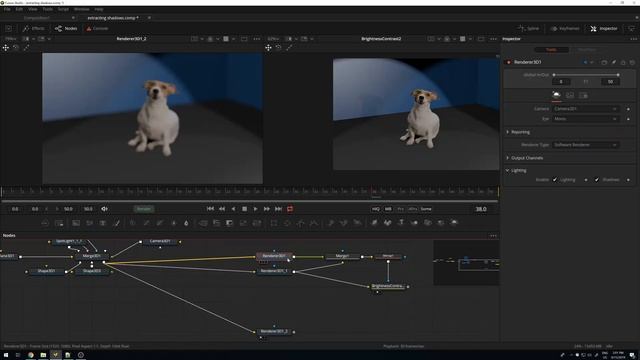This screenshot has height=360, width=640.
Task: Add a Matte Control tool
Action: (229, 223)
